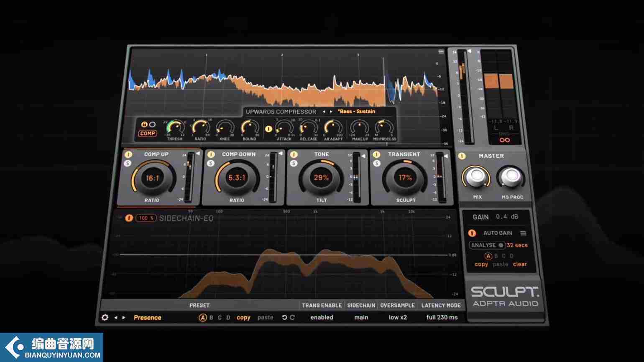This screenshot has width=644, height=362.
Task: Click the compressor panel RATIO small knob
Action: [200, 127]
